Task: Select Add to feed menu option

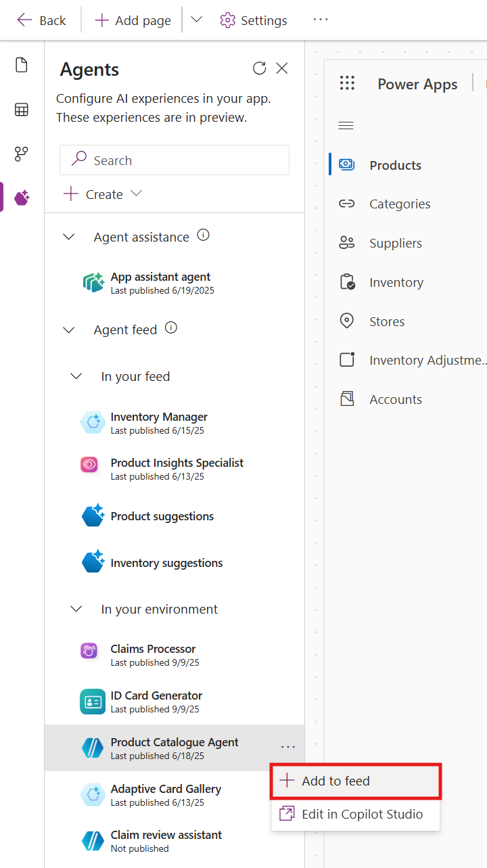Action: coord(335,781)
